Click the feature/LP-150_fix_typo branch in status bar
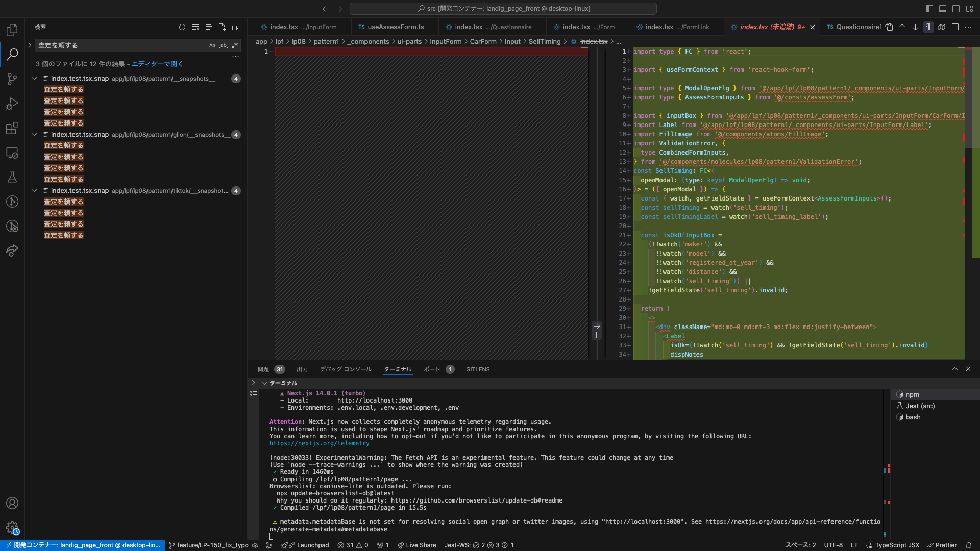The height and width of the screenshot is (551, 980). (209, 545)
